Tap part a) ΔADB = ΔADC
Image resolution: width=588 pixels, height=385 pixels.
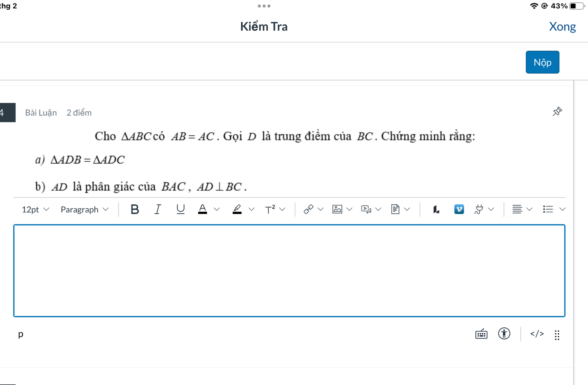pyautogui.click(x=80, y=160)
